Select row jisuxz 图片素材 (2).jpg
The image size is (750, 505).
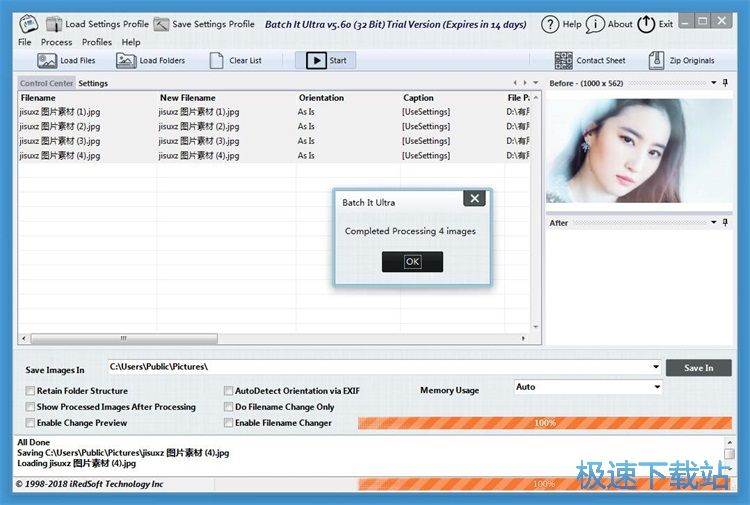[274, 126]
